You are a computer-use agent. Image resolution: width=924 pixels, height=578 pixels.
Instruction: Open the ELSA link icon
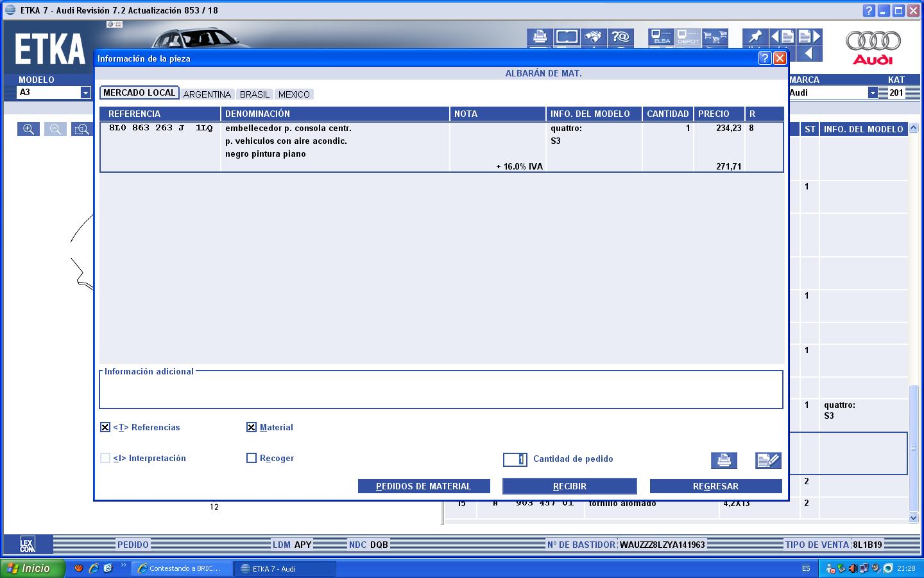point(661,37)
